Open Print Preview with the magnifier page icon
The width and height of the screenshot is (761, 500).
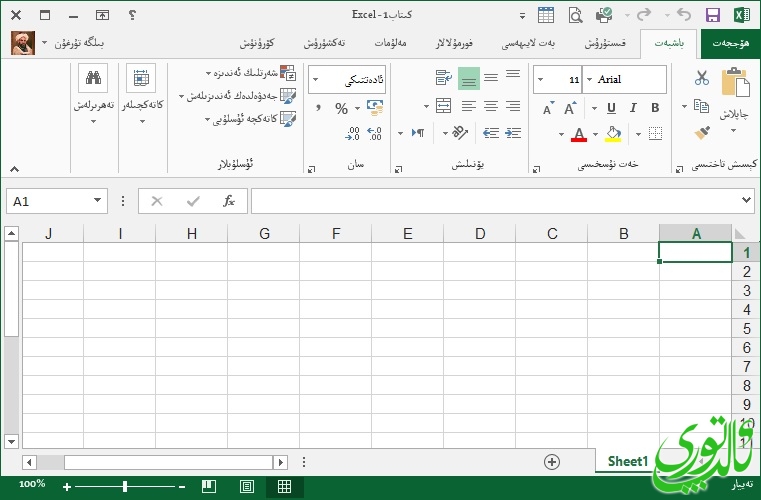tap(575, 15)
